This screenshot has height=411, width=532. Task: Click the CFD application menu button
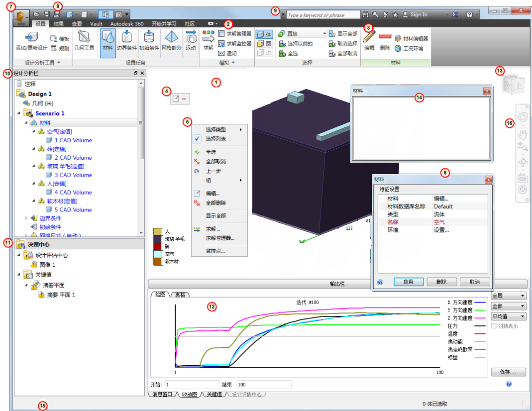click(x=21, y=18)
